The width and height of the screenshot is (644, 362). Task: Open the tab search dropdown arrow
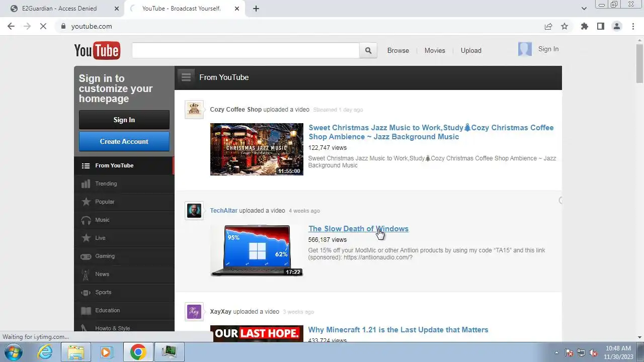coord(584,9)
